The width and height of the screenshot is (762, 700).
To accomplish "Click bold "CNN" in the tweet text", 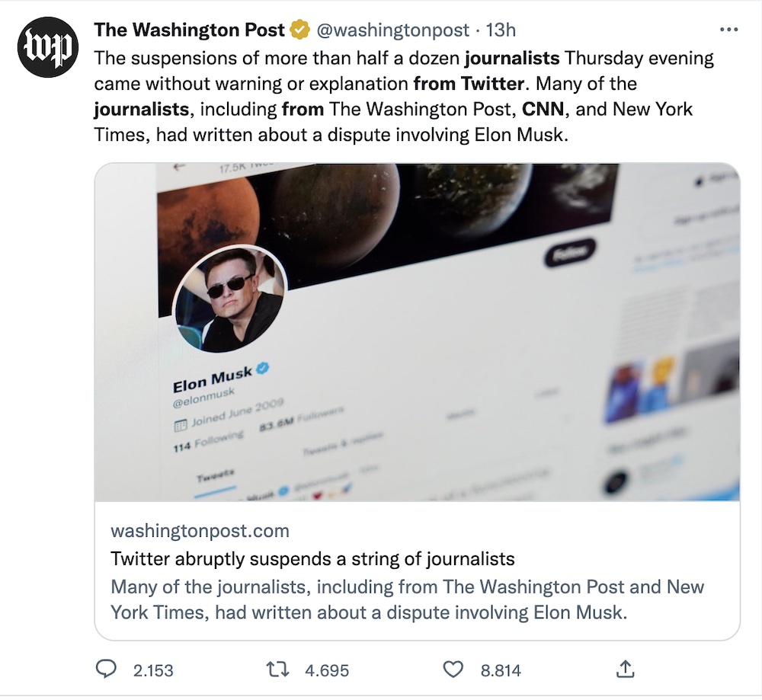I will click(543, 108).
